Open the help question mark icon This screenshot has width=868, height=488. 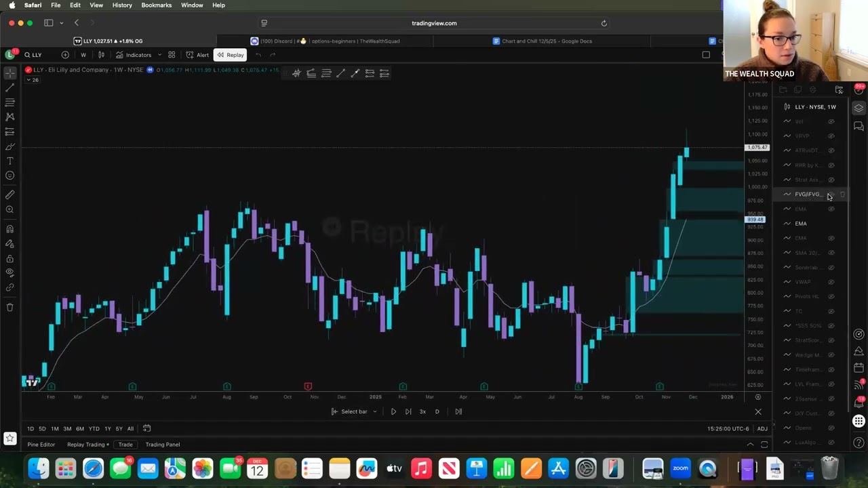click(x=859, y=443)
